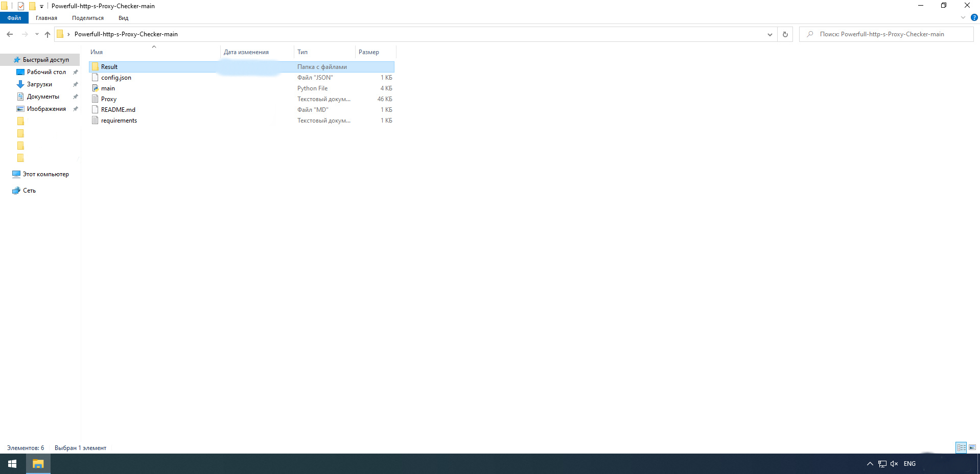Viewport: 980px width, 474px height.
Task: Click the README.md file name
Action: pyautogui.click(x=118, y=110)
